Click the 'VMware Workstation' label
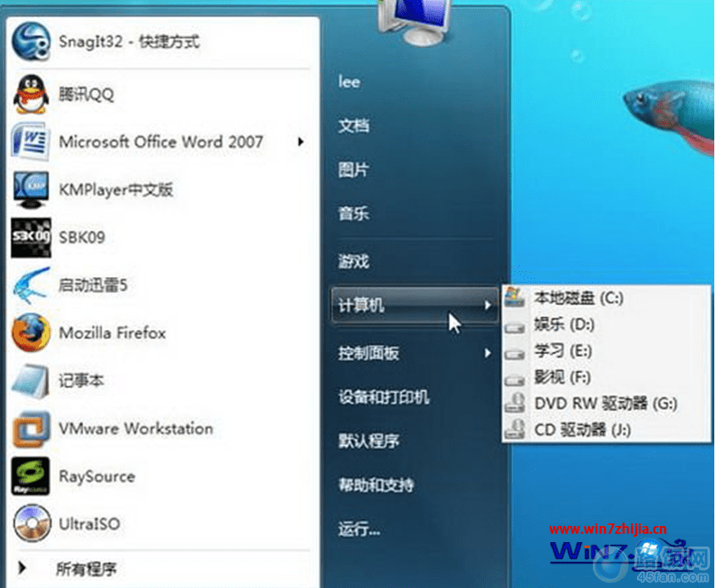Screen dimensions: 716x588 (136, 428)
